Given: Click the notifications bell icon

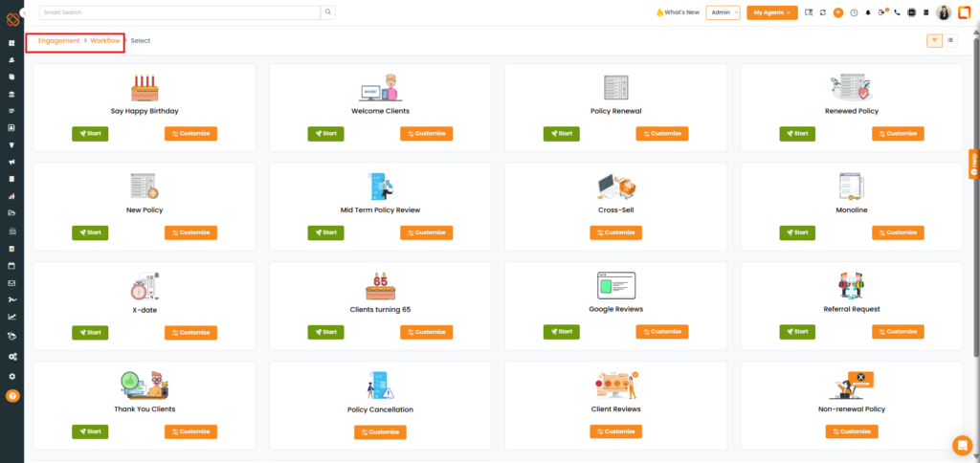Looking at the screenshot, I should (x=868, y=12).
